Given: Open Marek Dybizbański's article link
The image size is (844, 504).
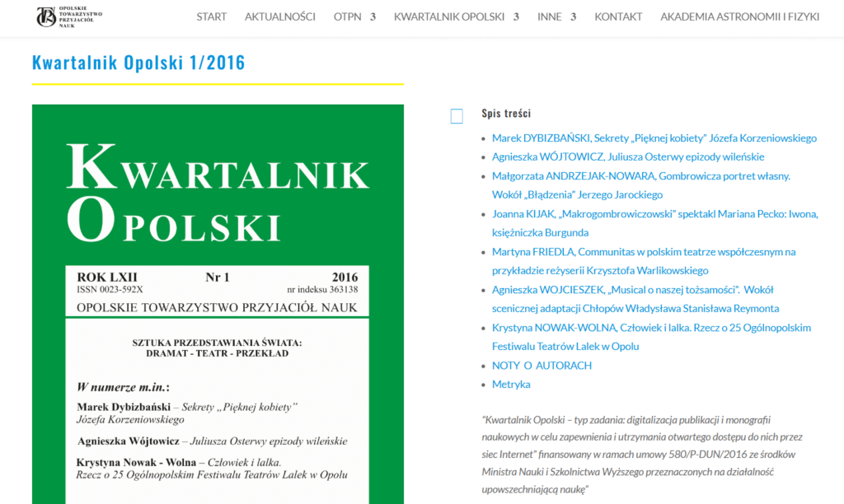Looking at the screenshot, I should [x=654, y=138].
